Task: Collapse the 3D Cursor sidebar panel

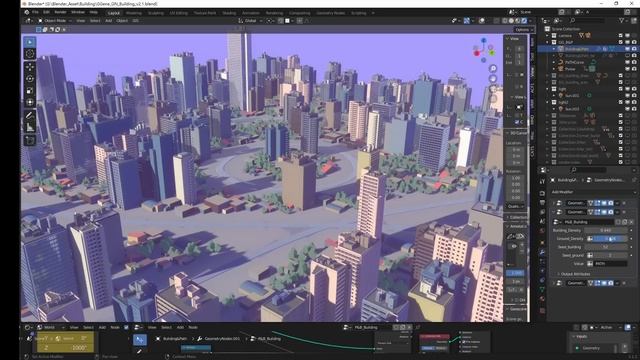Action: [508, 133]
